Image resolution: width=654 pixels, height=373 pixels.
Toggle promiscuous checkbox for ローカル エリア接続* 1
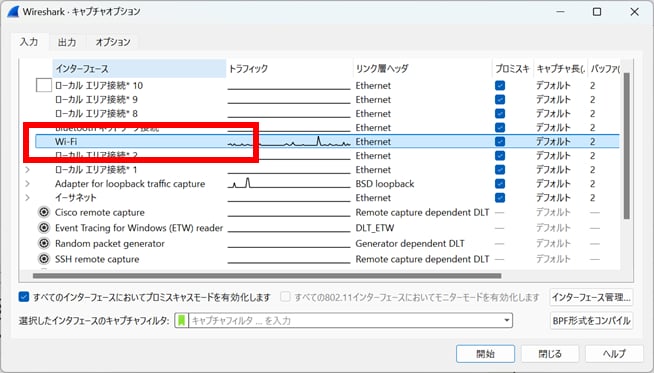point(500,169)
